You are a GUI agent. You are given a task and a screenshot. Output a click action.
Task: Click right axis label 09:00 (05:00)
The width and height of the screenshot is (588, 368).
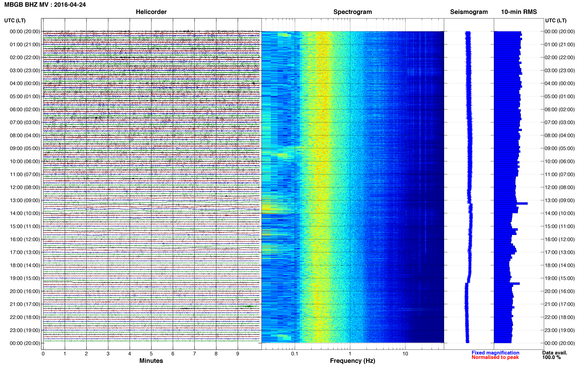(x=560, y=148)
